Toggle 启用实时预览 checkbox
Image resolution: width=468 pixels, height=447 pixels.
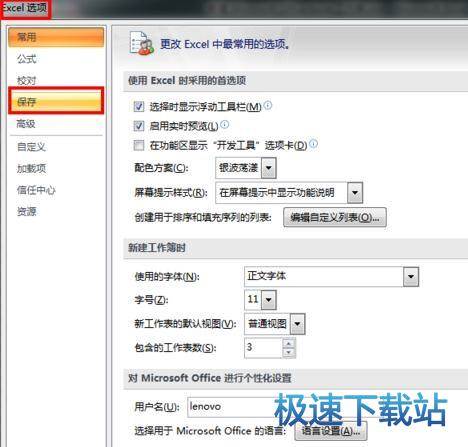139,126
